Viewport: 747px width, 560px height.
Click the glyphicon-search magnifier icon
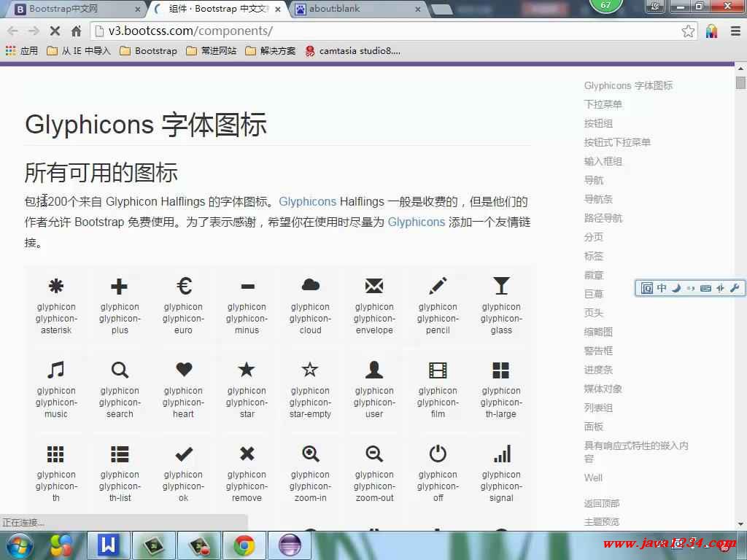point(120,370)
